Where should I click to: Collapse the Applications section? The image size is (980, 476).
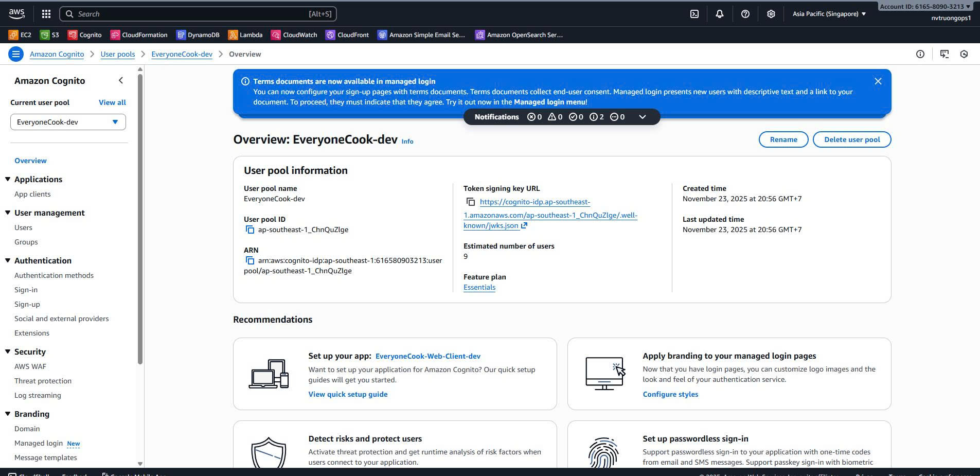8,179
